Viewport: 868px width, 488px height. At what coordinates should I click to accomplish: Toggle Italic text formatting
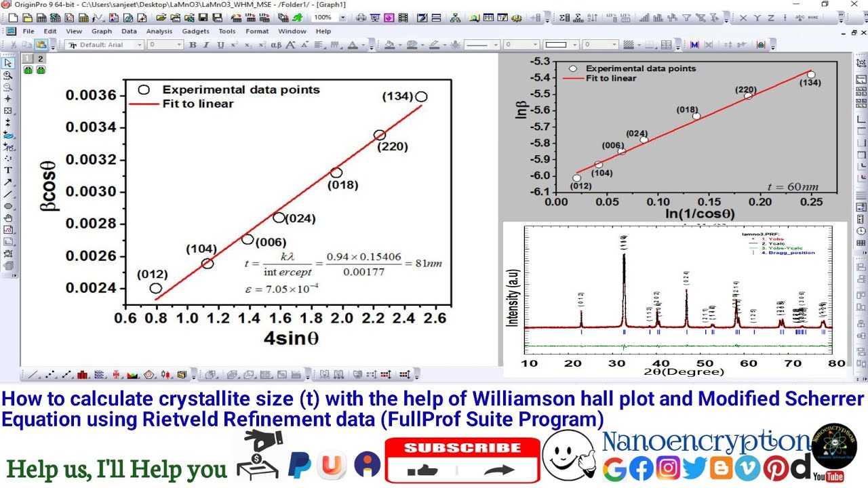206,45
